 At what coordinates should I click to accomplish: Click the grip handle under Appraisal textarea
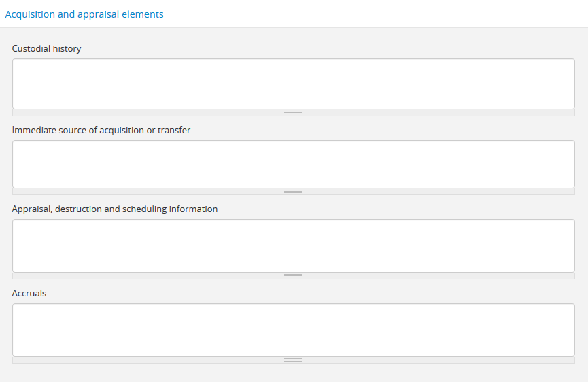pyautogui.click(x=293, y=276)
